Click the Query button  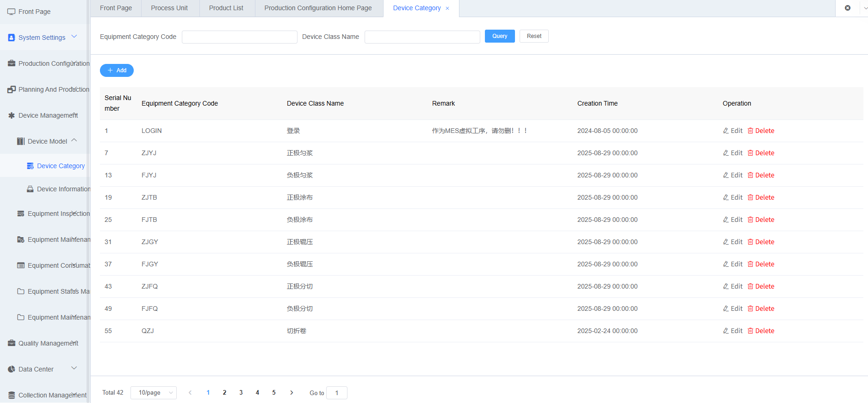tap(500, 36)
